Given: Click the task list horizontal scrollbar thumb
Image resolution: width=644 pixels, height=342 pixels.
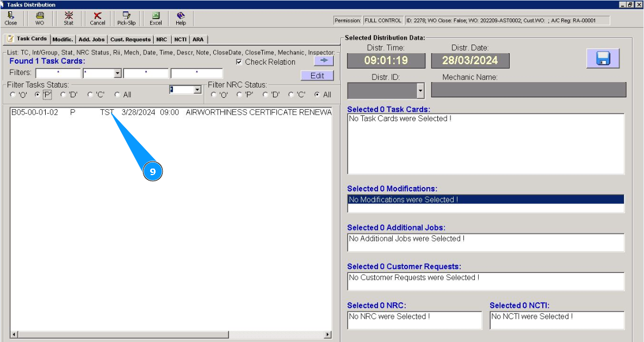Looking at the screenshot, I should (x=123, y=334).
